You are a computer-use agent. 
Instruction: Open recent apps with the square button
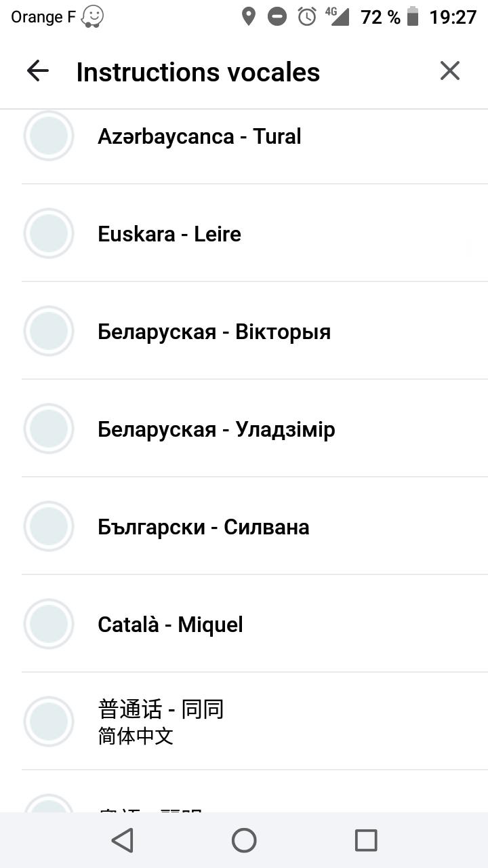(x=366, y=840)
